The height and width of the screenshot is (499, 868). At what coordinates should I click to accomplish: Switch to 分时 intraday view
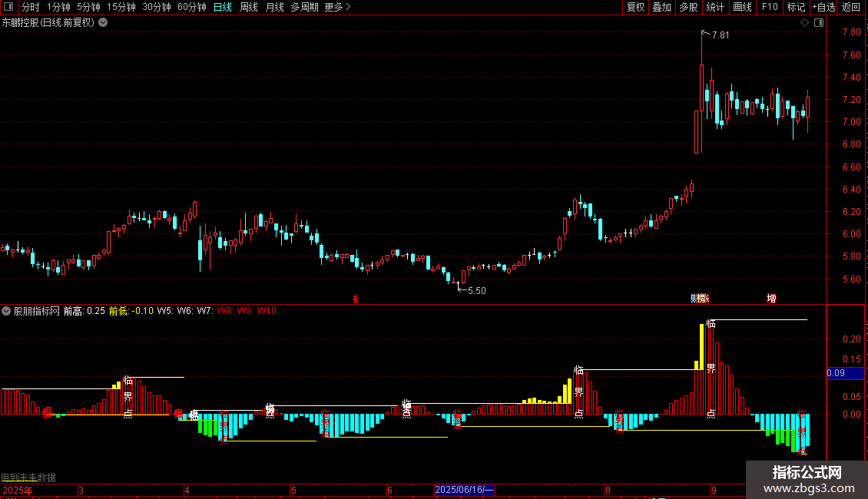(x=31, y=7)
